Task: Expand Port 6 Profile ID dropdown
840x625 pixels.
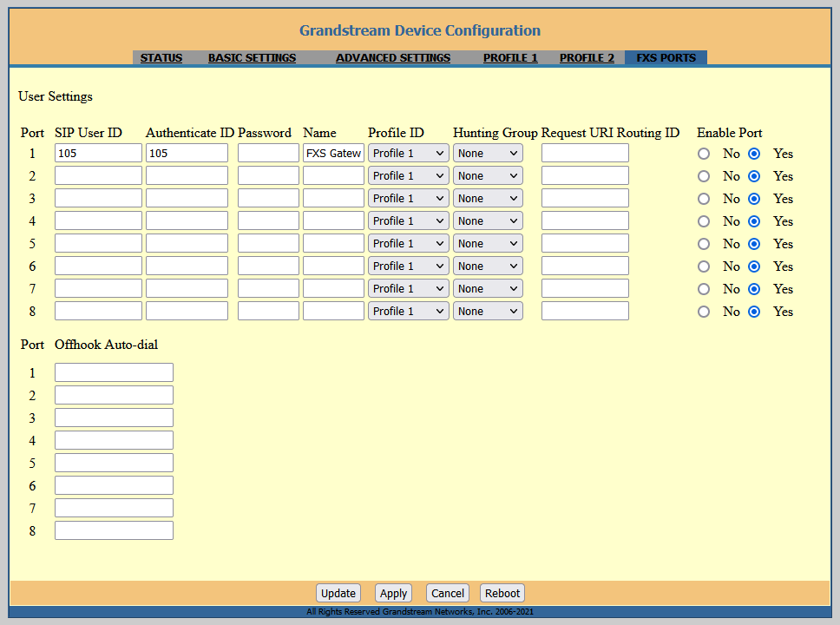Action: [408, 266]
